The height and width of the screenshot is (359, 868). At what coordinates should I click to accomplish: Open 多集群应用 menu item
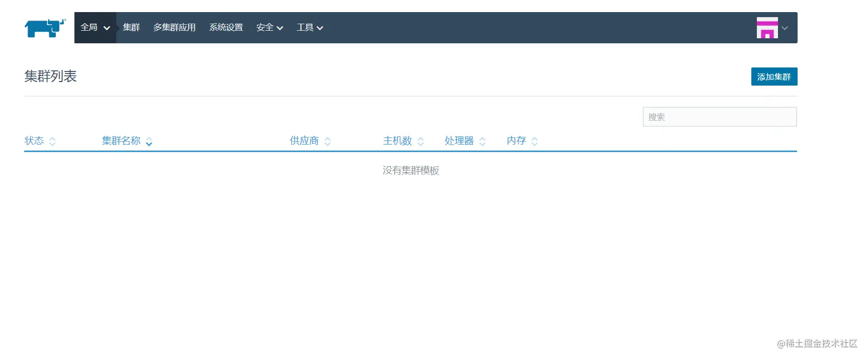(x=175, y=28)
